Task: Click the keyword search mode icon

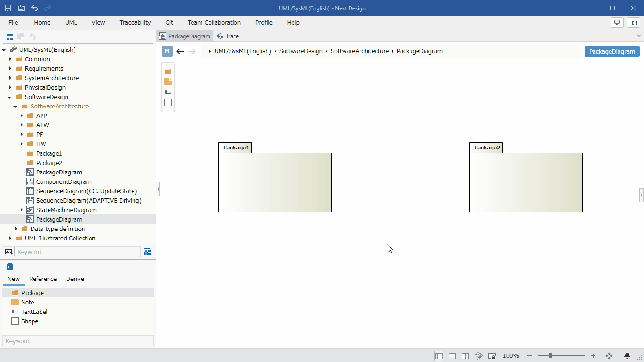Action: pos(8,252)
